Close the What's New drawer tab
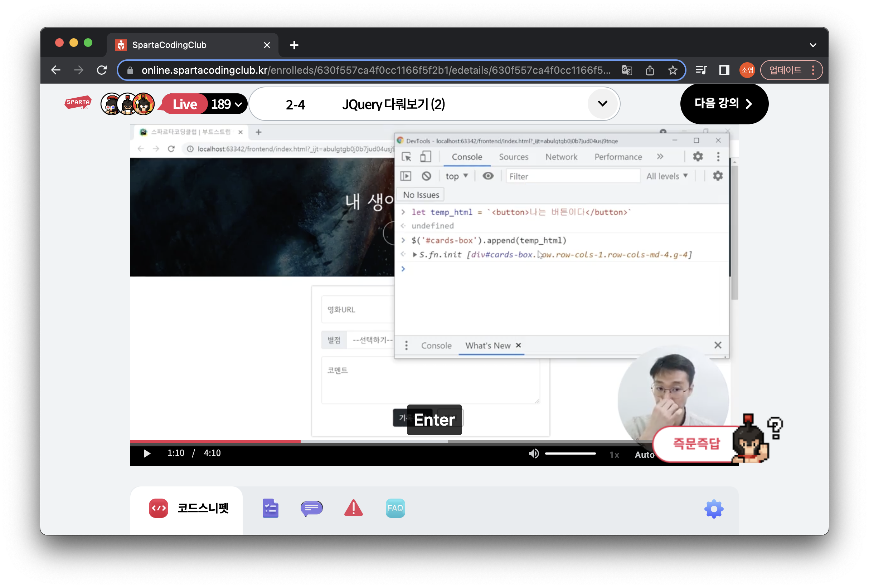Viewport: 869px width, 588px height. [518, 345]
